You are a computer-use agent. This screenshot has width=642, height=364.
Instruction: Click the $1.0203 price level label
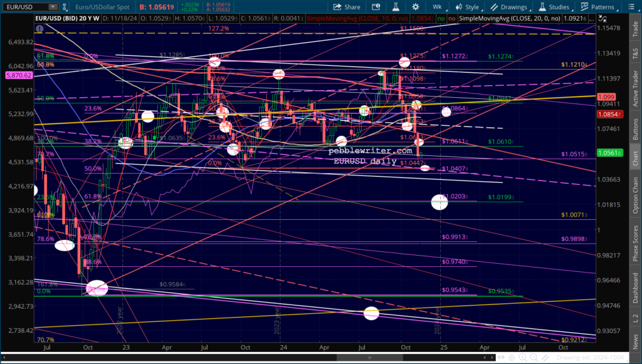point(455,197)
